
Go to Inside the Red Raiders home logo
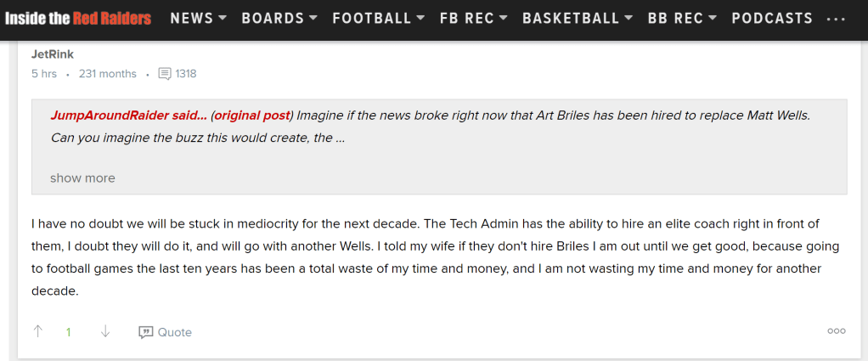78,18
